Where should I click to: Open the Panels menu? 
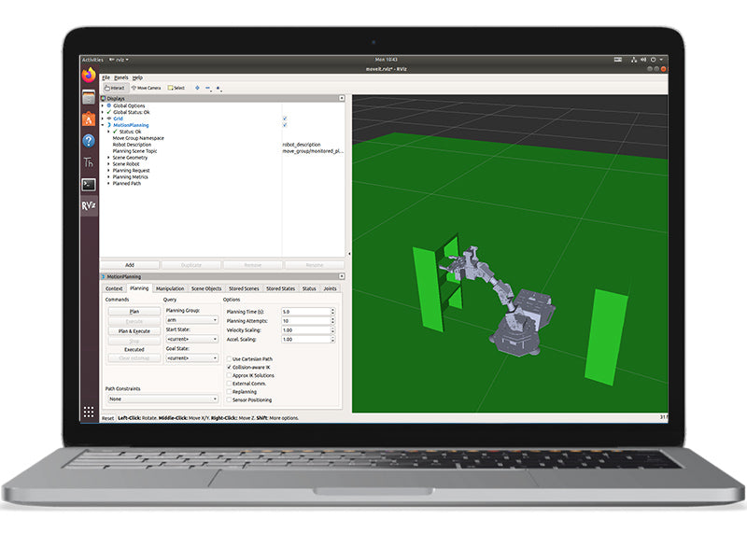(121, 77)
